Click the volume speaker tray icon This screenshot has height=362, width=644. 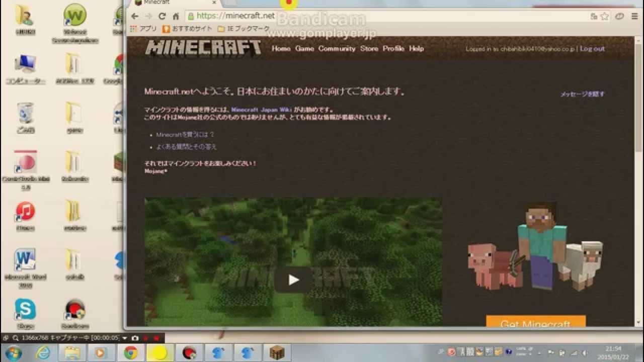[585, 353]
